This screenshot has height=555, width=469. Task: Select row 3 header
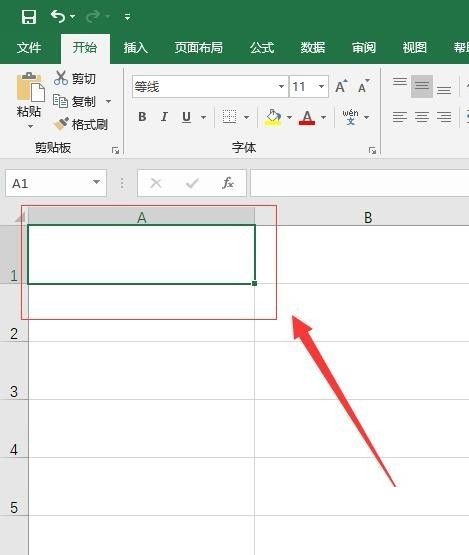click(13, 371)
